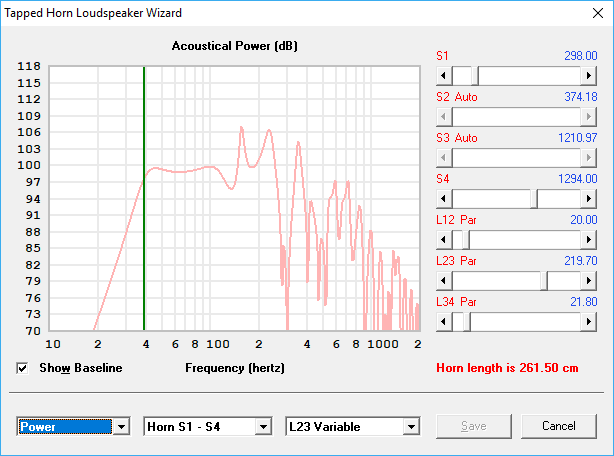614x456 pixels.
Task: Open the Horn S1 - S4 dropdown
Action: [264, 426]
